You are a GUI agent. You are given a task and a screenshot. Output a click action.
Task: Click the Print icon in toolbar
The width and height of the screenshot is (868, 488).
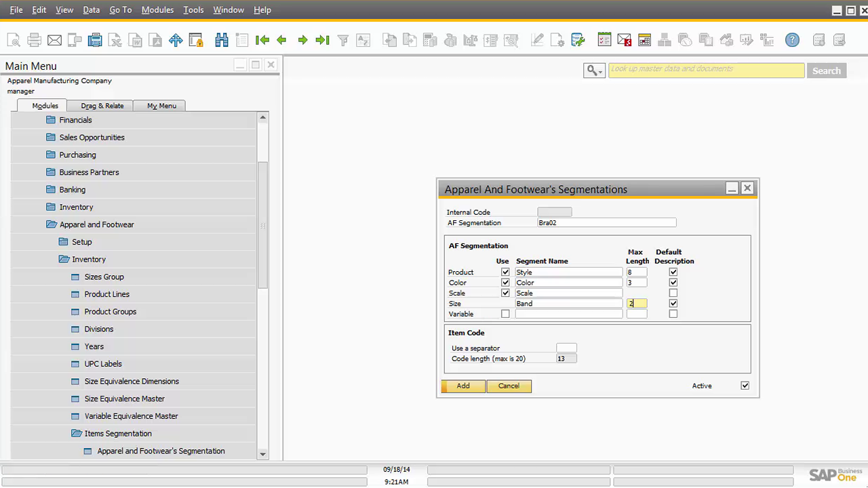click(34, 41)
